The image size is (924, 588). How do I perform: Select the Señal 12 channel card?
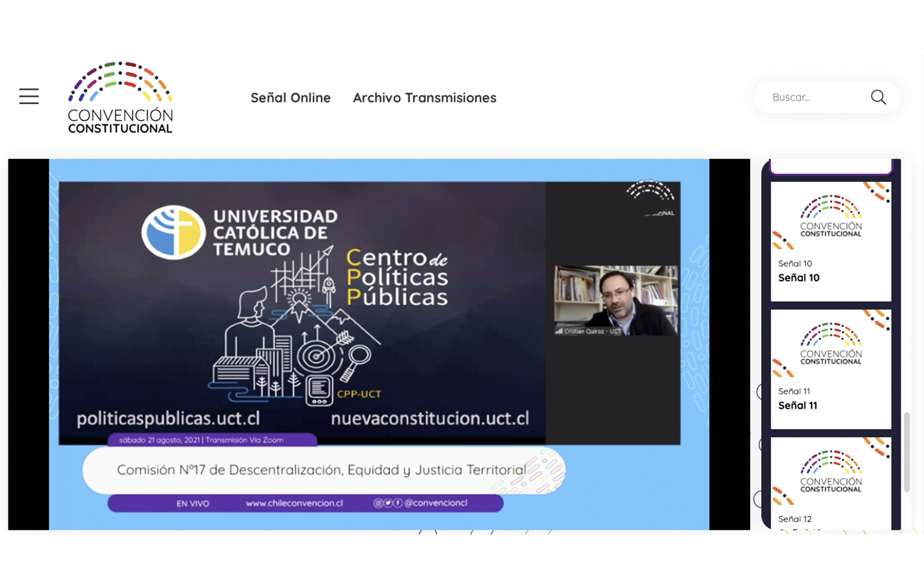(x=831, y=484)
